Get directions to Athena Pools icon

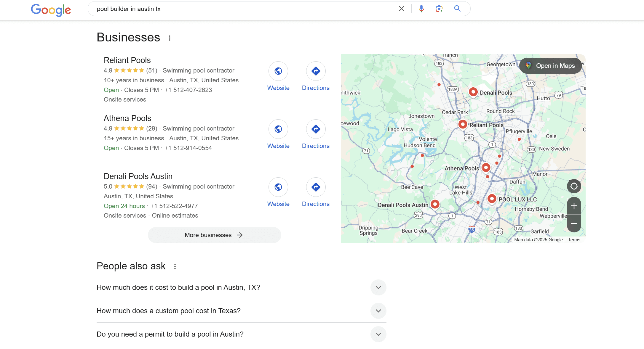316,129
